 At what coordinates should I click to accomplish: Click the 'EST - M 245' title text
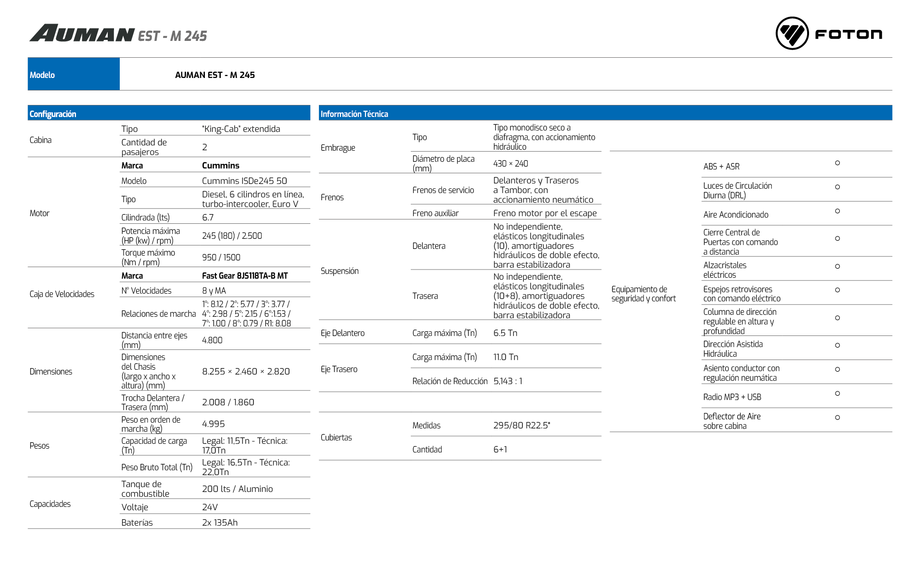pyautogui.click(x=172, y=36)
